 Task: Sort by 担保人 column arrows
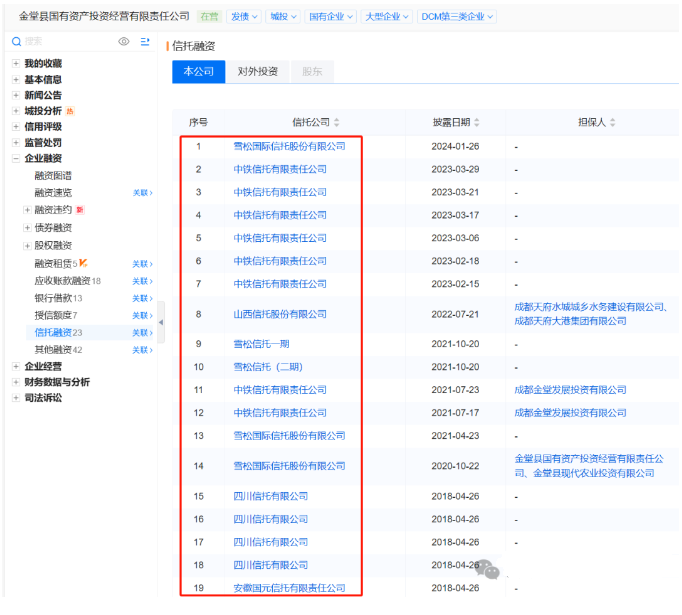coord(612,123)
